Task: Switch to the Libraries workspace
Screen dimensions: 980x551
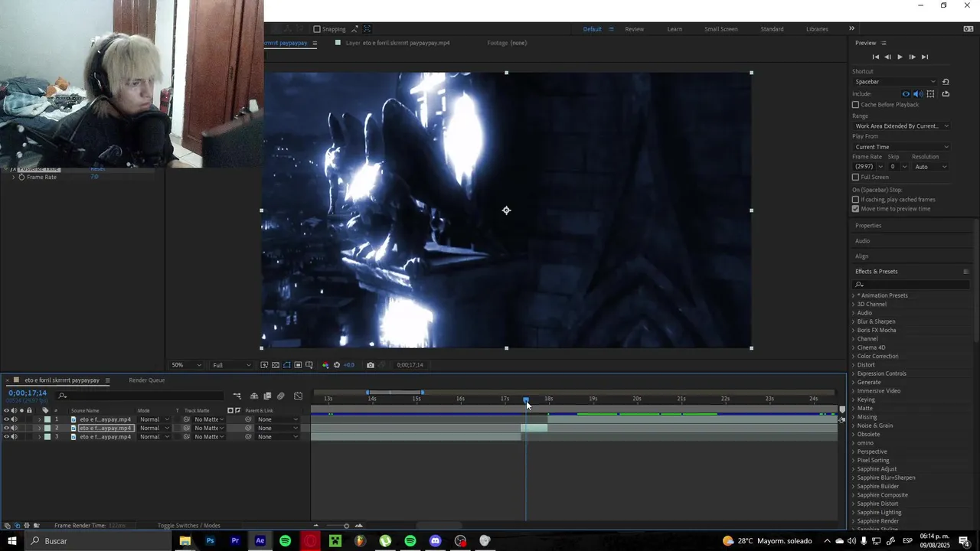Action: click(x=817, y=29)
